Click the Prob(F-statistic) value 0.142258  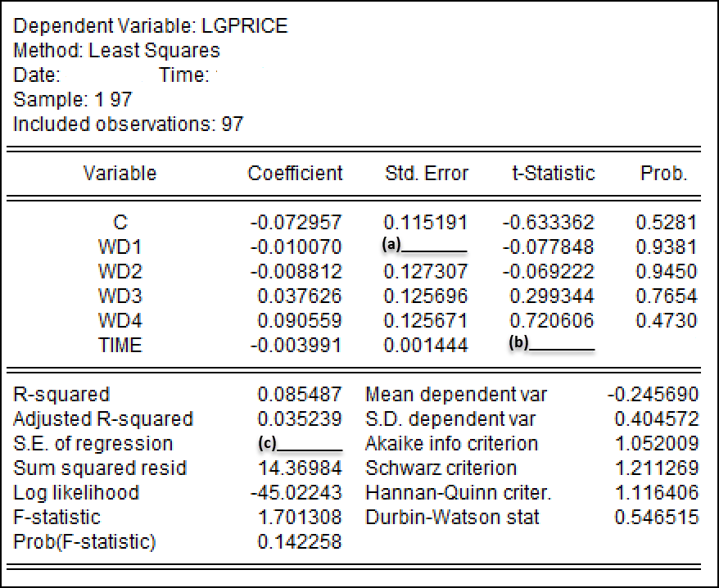pyautogui.click(x=300, y=542)
